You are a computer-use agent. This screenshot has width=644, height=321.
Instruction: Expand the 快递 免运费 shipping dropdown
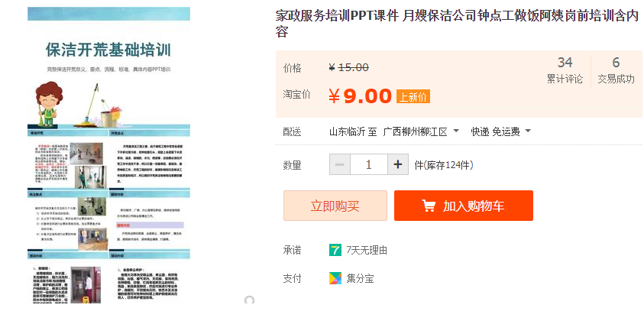[x=501, y=132]
